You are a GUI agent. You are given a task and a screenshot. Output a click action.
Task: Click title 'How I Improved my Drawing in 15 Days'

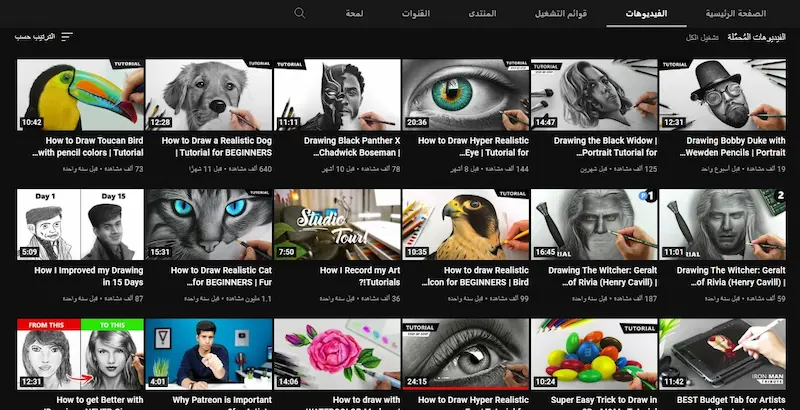pos(89,276)
